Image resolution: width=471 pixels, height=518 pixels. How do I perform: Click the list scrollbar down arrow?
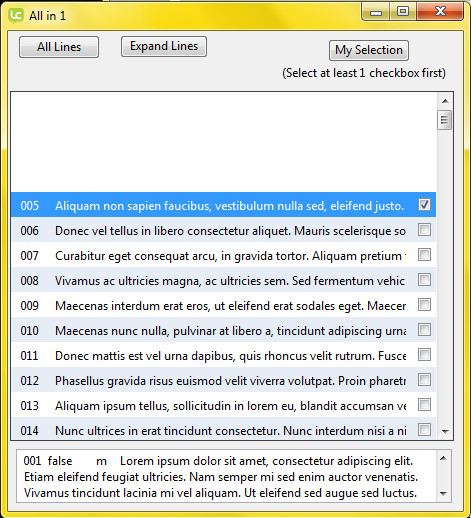point(445,431)
